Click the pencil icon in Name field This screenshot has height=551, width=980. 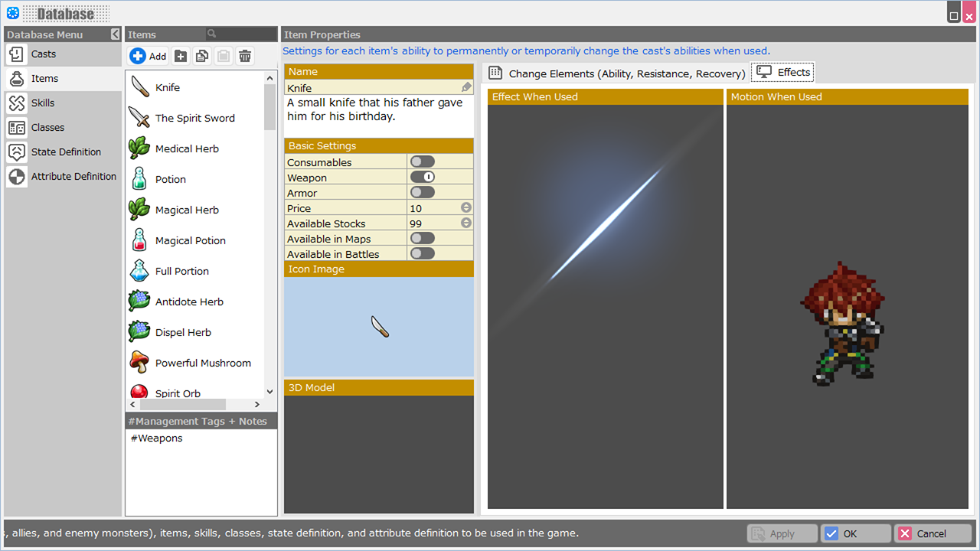(466, 88)
